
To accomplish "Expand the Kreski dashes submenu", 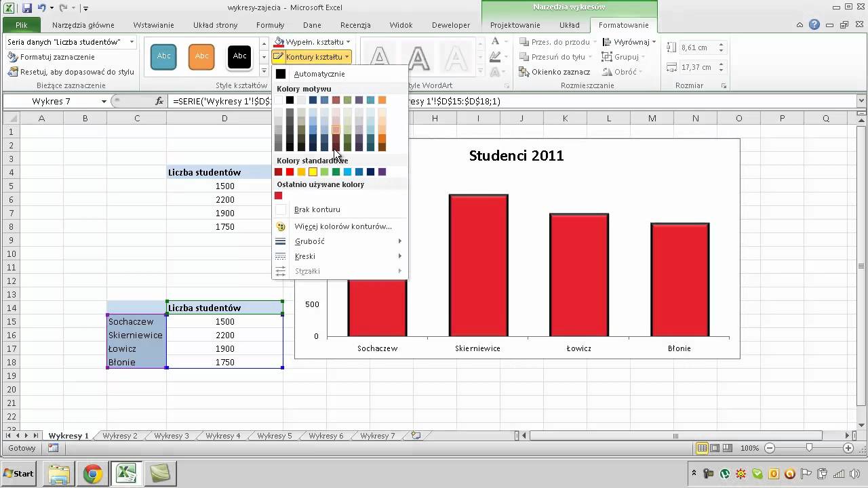I will 339,256.
